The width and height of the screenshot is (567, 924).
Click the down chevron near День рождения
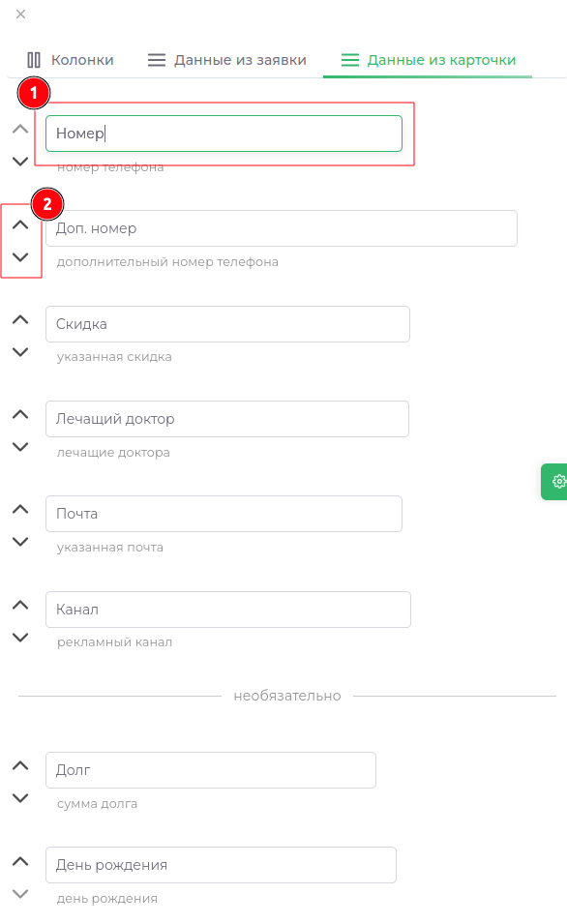[20, 892]
